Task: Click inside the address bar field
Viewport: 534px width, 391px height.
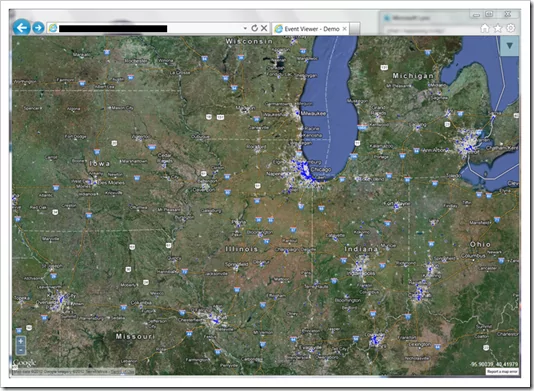Action: click(150, 28)
